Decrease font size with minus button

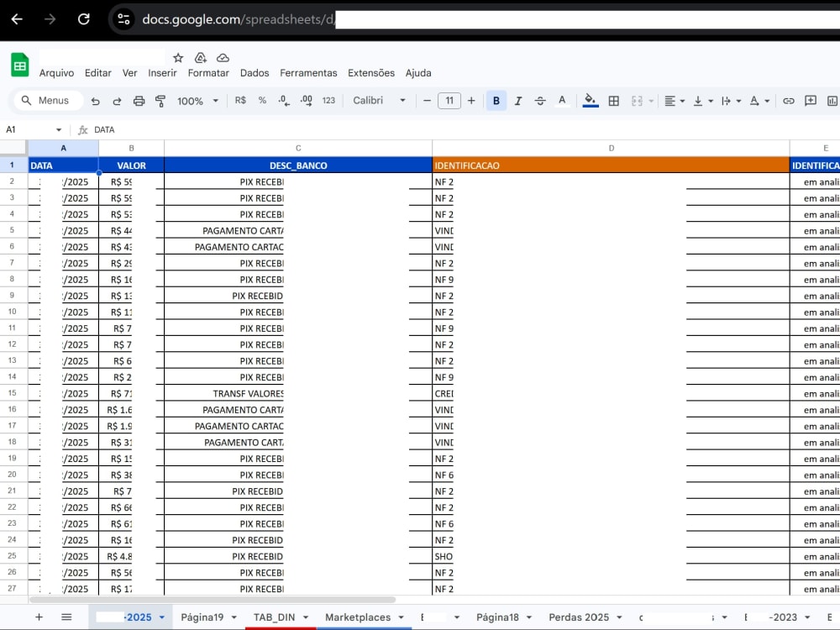427,101
